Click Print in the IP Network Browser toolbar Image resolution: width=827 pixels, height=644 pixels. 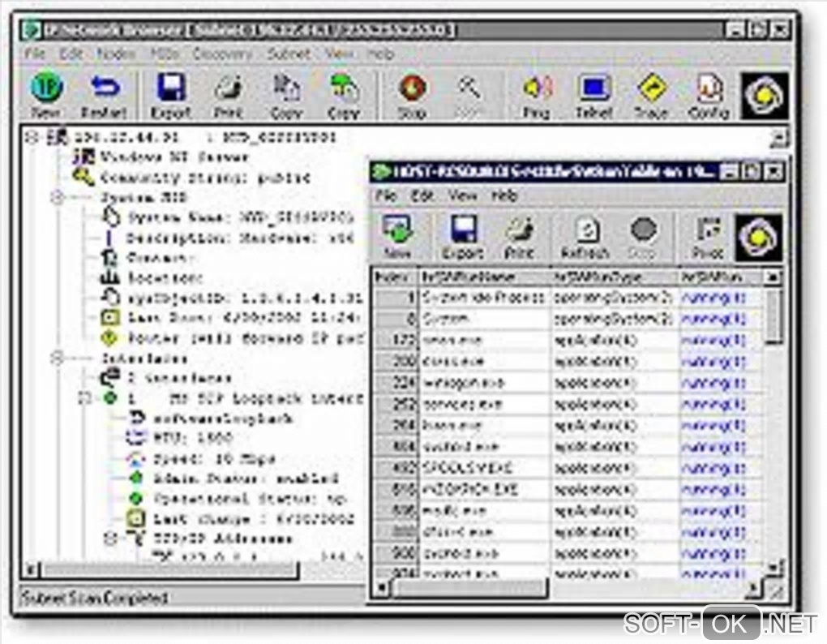(x=229, y=96)
